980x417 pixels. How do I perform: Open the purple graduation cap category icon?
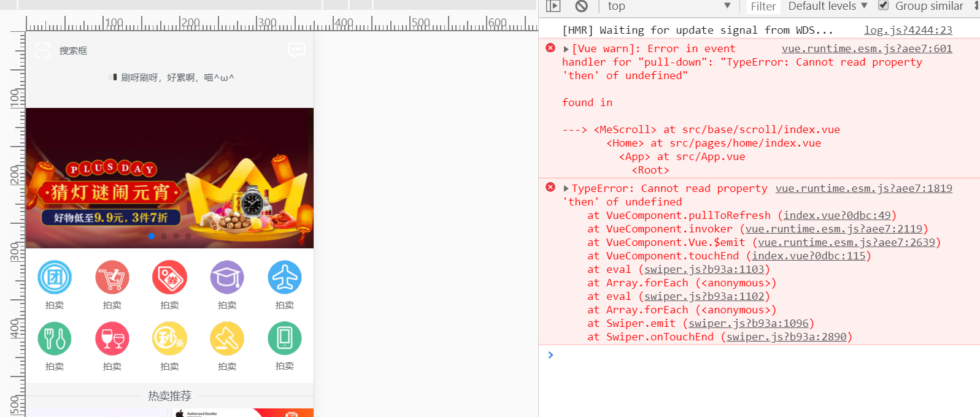pos(227,277)
